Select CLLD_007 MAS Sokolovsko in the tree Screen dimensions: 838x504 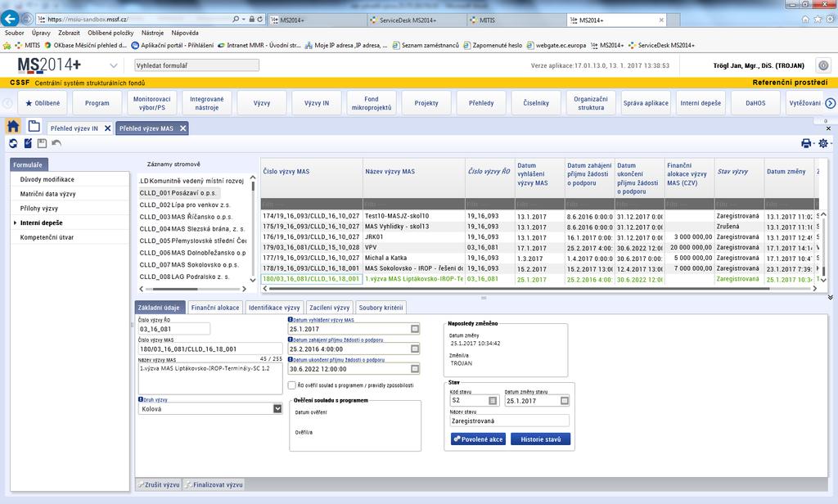[189, 265]
